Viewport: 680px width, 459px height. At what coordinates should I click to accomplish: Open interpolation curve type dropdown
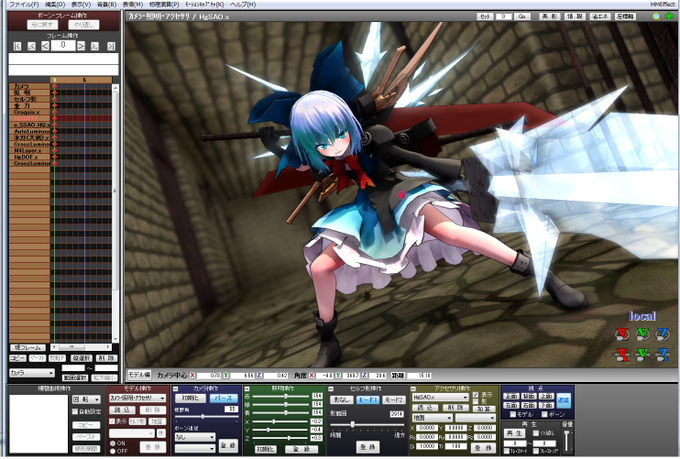point(86,400)
